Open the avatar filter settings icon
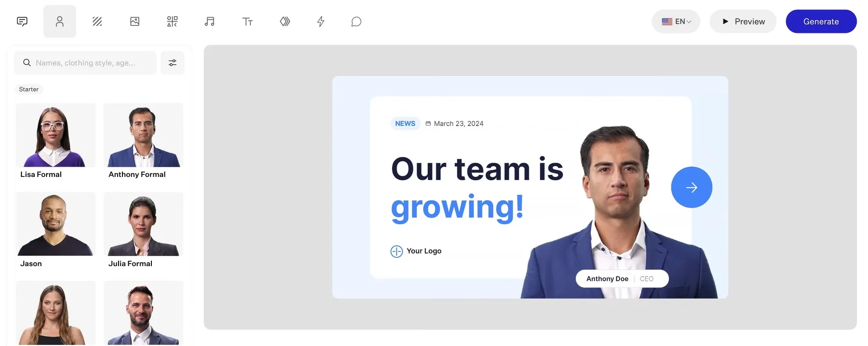 tap(172, 63)
